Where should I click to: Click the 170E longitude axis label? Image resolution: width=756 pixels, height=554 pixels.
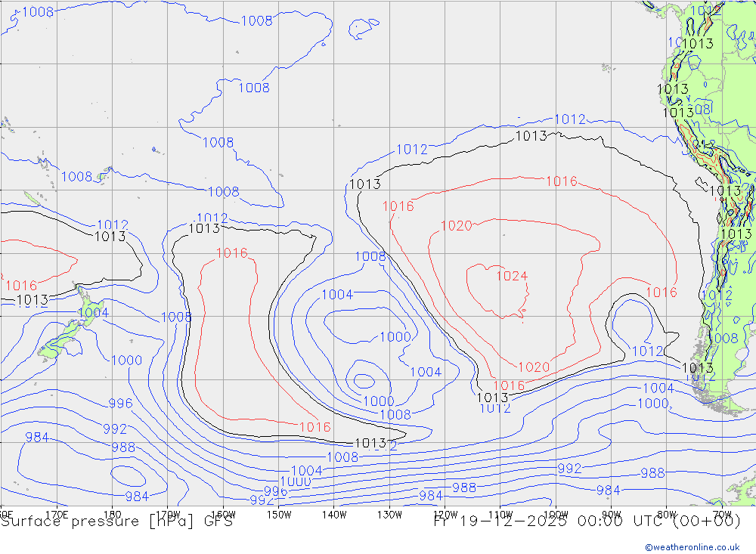57,515
